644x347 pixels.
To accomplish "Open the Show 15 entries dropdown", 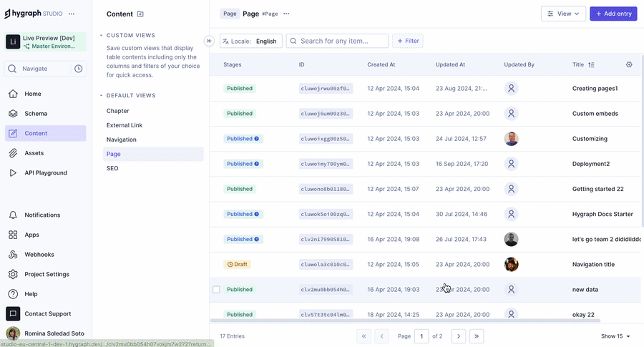I will coord(615,336).
